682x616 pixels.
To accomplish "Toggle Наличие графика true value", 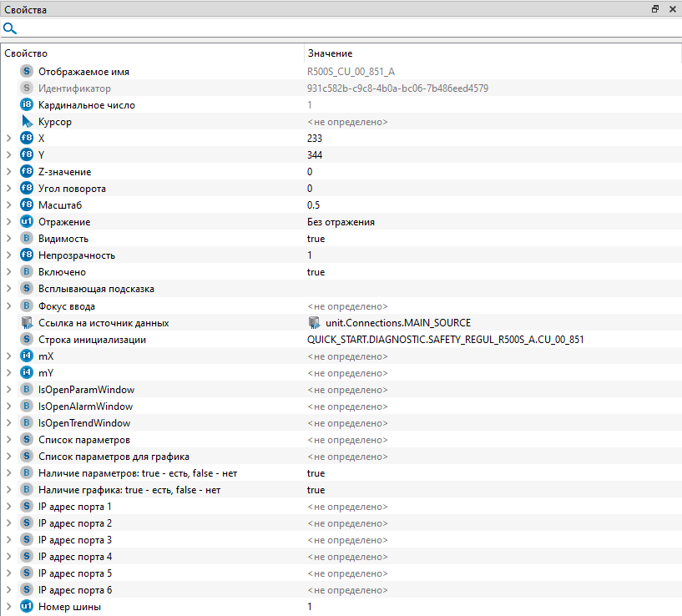I will [316, 490].
